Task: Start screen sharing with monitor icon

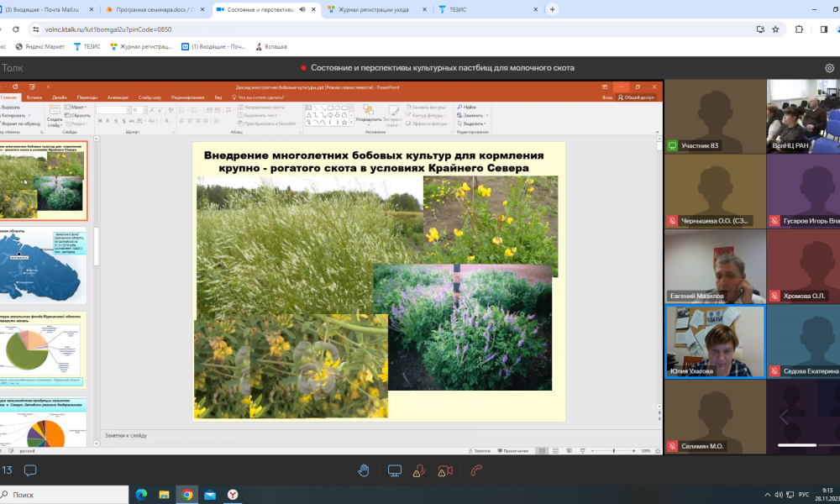Action: pyautogui.click(x=394, y=470)
